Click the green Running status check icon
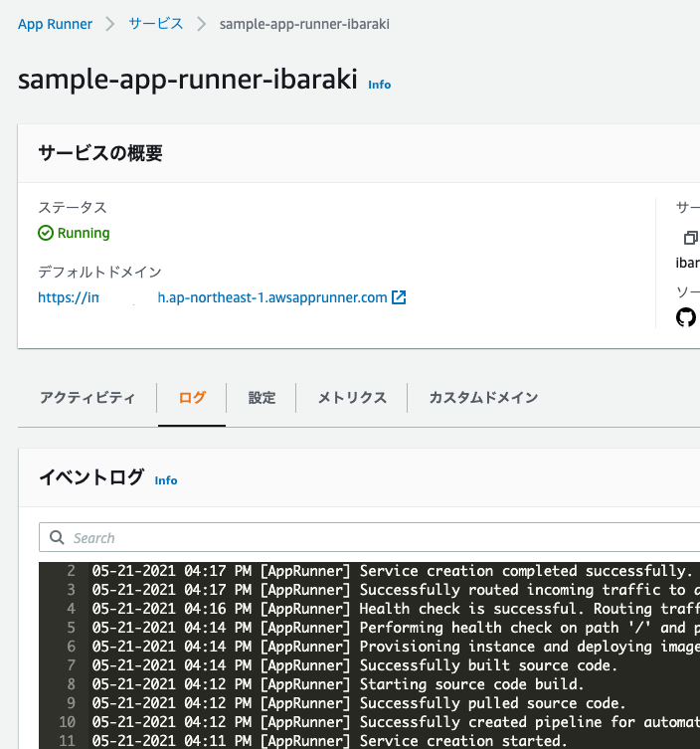 click(46, 233)
